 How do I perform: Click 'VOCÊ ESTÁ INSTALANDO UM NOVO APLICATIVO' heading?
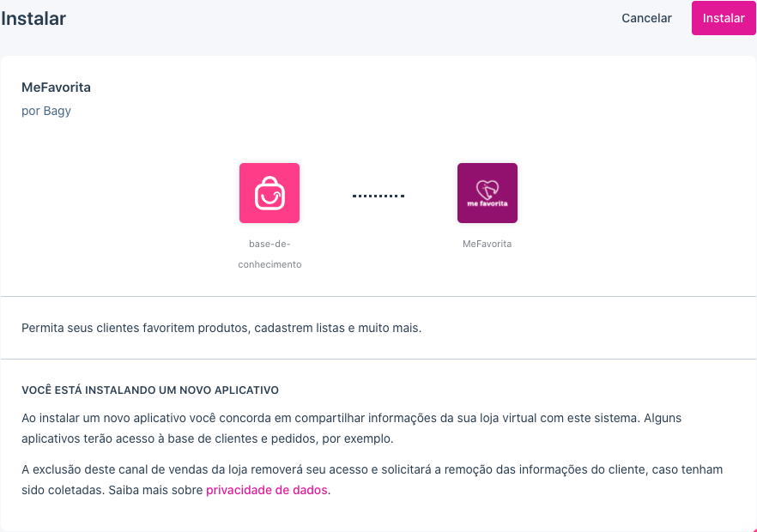(x=150, y=390)
